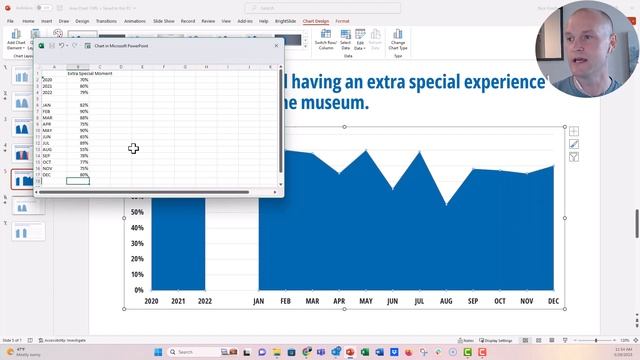Click the 'JAN' cell in the spreadsheet
The width and height of the screenshot is (640, 360).
(x=53, y=105)
